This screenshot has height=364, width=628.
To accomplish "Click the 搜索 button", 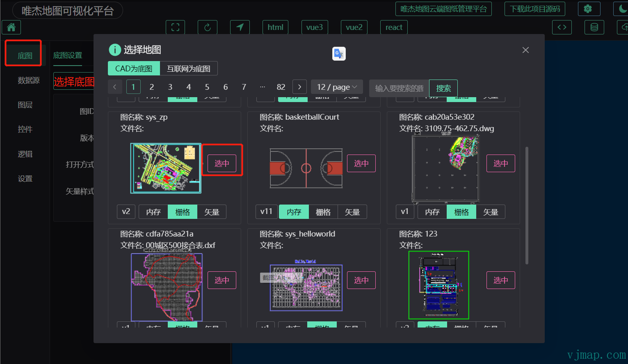I will click(x=443, y=88).
